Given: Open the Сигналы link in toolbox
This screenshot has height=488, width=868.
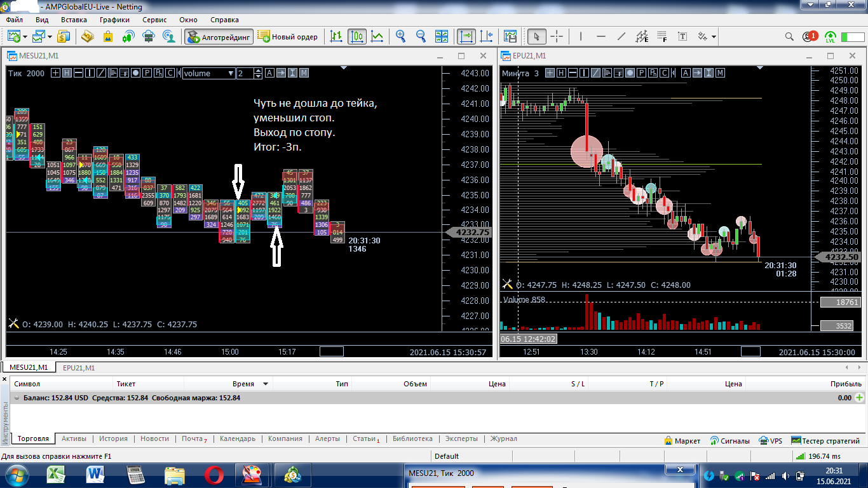Looking at the screenshot, I should click(730, 440).
